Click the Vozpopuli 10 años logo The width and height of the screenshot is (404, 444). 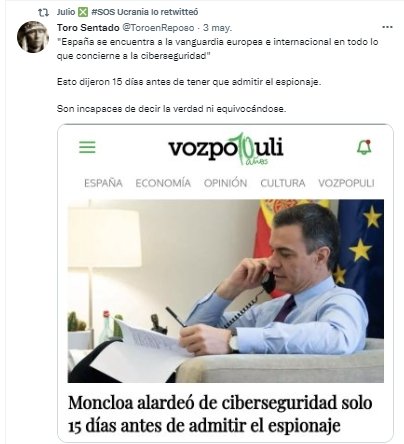pyautogui.click(x=226, y=149)
